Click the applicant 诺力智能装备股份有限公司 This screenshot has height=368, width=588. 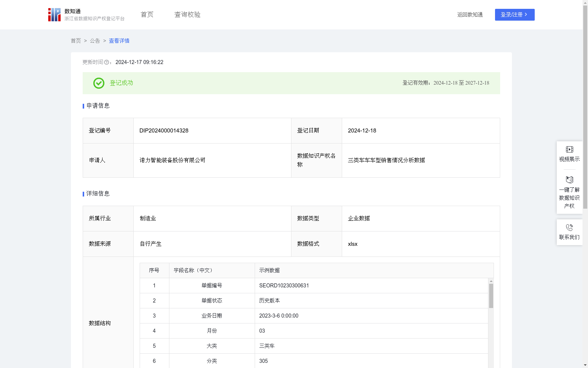(172, 160)
